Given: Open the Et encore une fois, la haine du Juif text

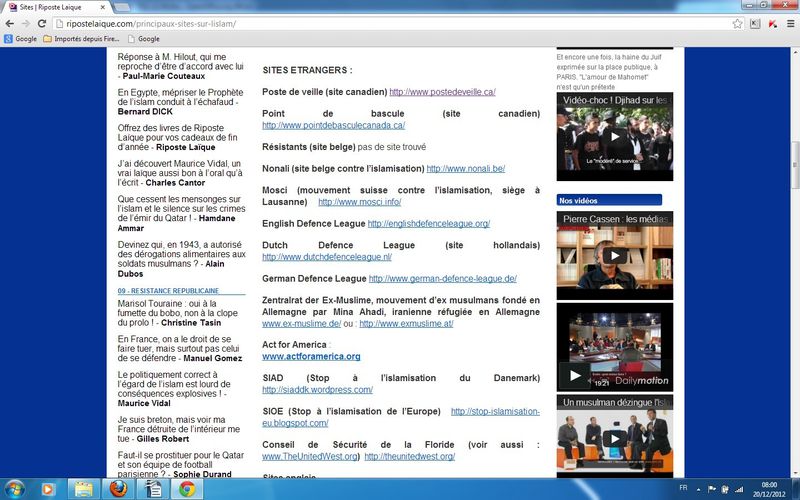Looking at the screenshot, I should coord(607,72).
